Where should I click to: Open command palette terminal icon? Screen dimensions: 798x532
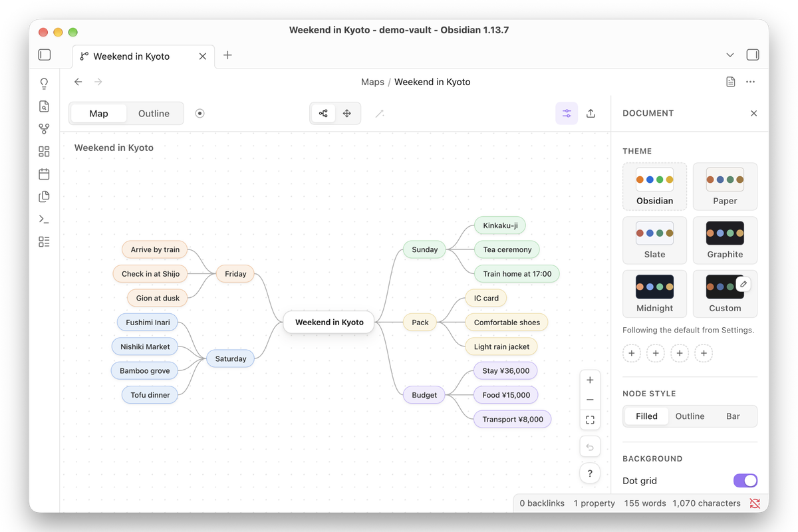tap(44, 219)
